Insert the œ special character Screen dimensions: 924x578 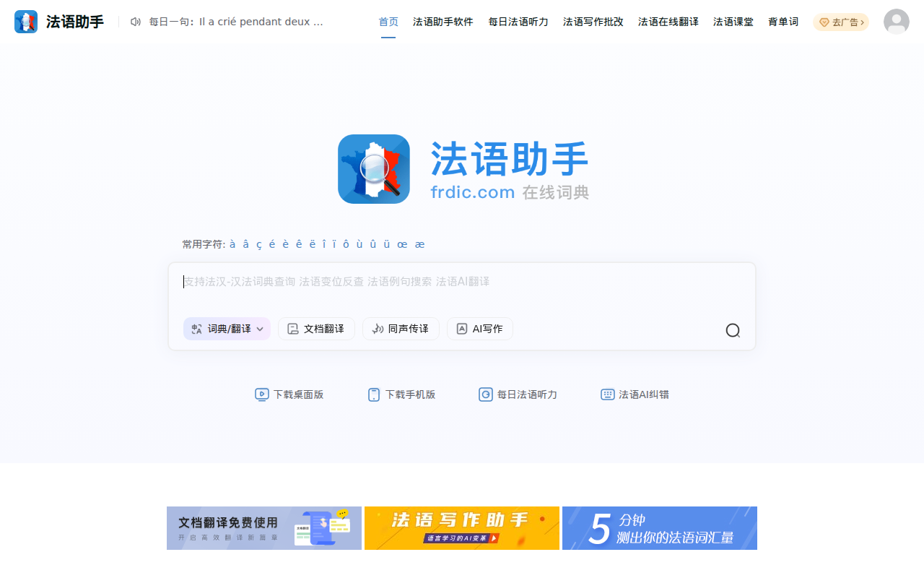[402, 244]
